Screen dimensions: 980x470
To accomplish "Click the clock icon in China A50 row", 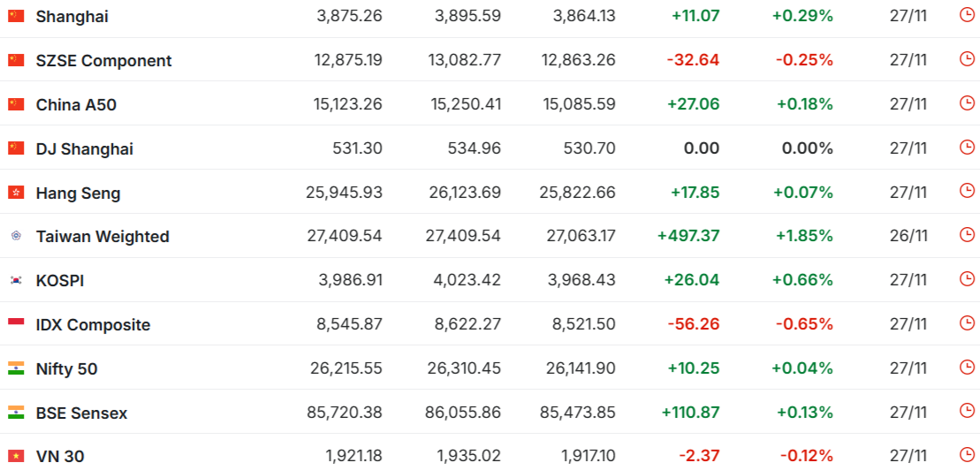I will 967,103.
